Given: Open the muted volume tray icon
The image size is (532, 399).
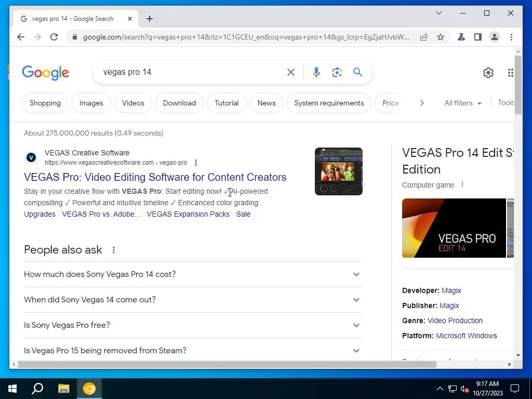Looking at the screenshot, I should pyautogui.click(x=464, y=389).
